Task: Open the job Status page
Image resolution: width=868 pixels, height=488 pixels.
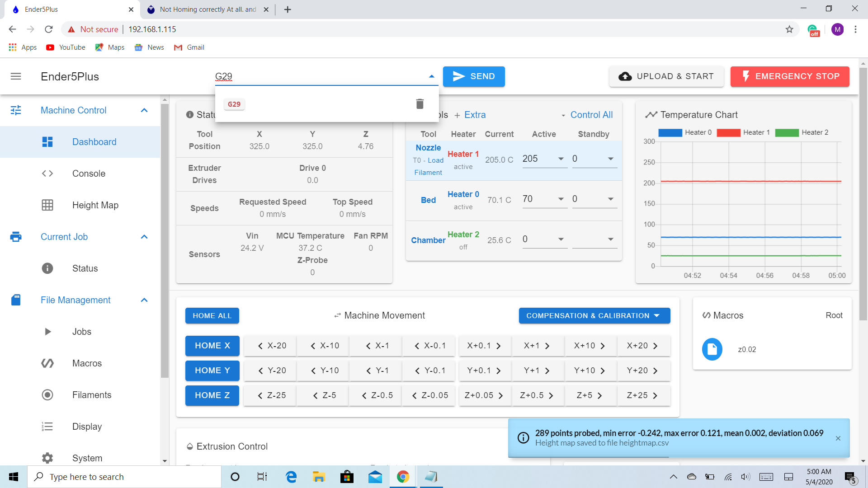Action: click(x=80, y=268)
